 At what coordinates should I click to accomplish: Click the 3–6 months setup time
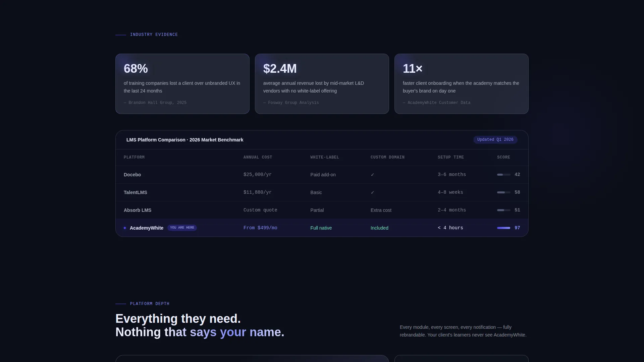452,175
